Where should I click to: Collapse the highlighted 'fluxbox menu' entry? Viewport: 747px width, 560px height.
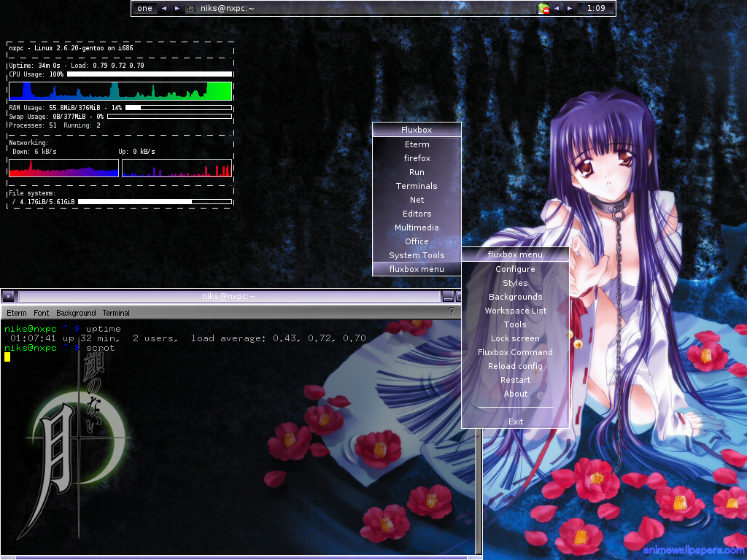tap(417, 268)
